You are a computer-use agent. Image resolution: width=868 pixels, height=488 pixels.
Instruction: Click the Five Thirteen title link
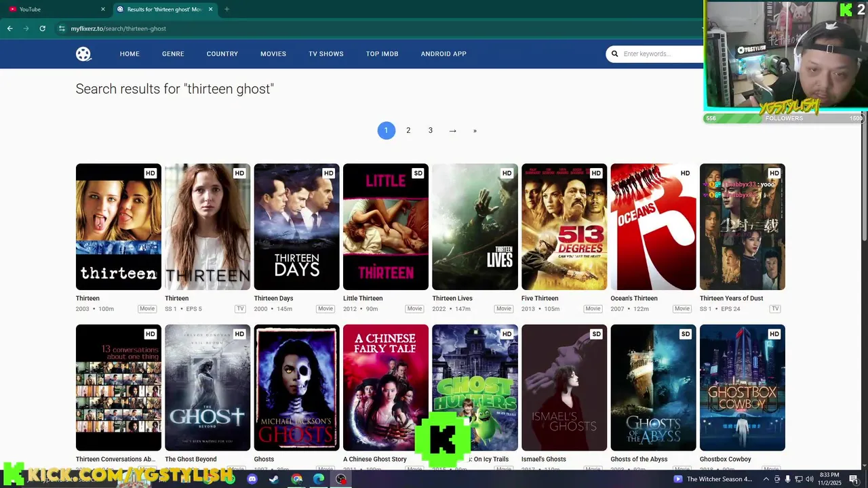click(540, 298)
